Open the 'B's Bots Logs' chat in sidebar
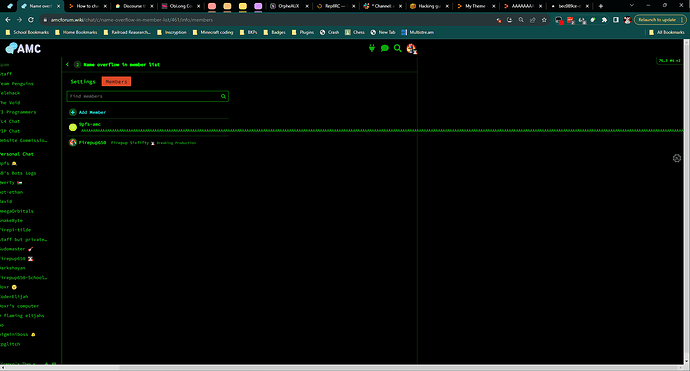Screen dimensions: 690x371 tap(18, 173)
